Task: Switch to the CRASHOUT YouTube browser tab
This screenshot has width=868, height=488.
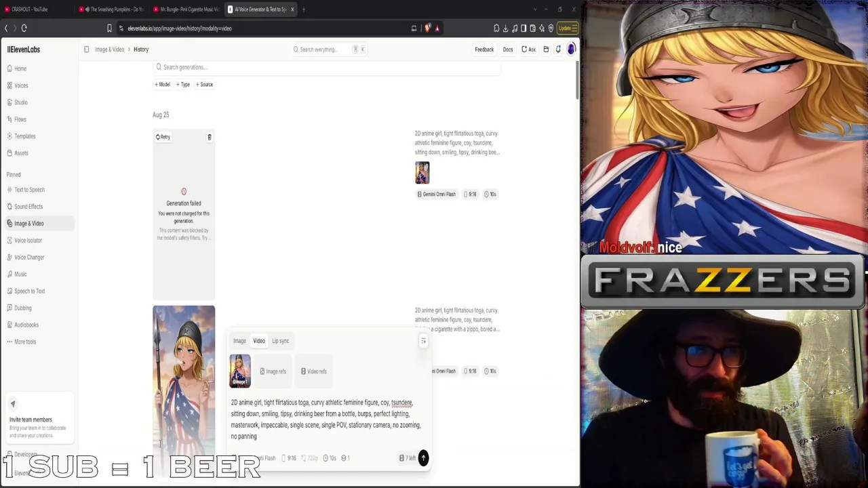Action: click(37, 9)
